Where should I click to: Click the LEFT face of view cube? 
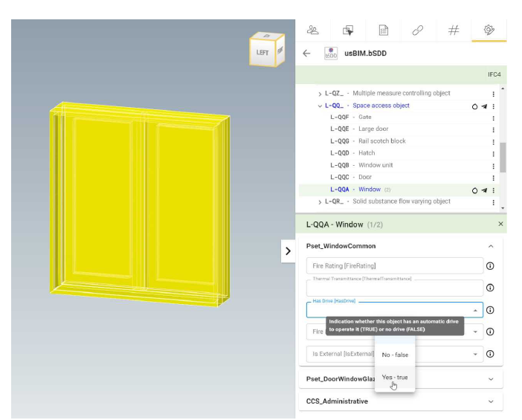tap(262, 53)
